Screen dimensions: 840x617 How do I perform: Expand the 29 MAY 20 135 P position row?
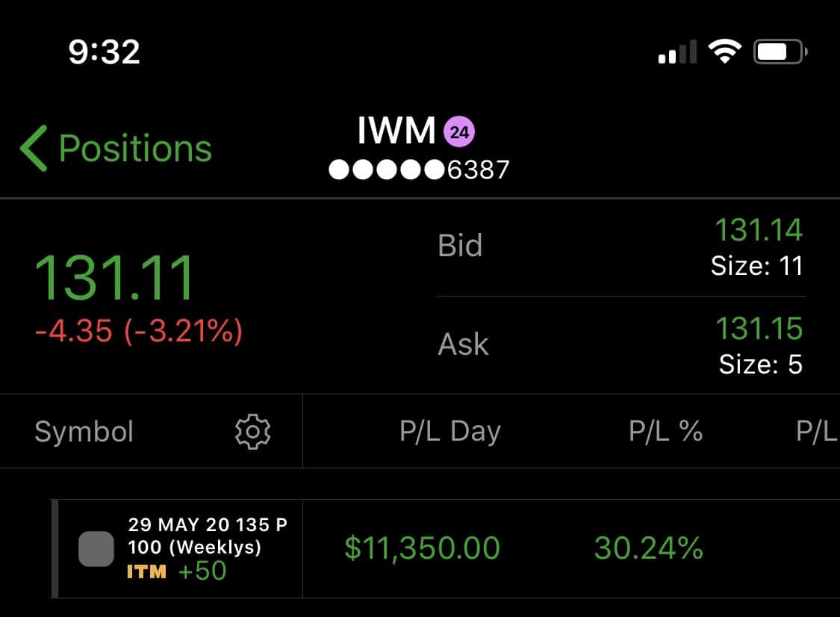pos(445,548)
